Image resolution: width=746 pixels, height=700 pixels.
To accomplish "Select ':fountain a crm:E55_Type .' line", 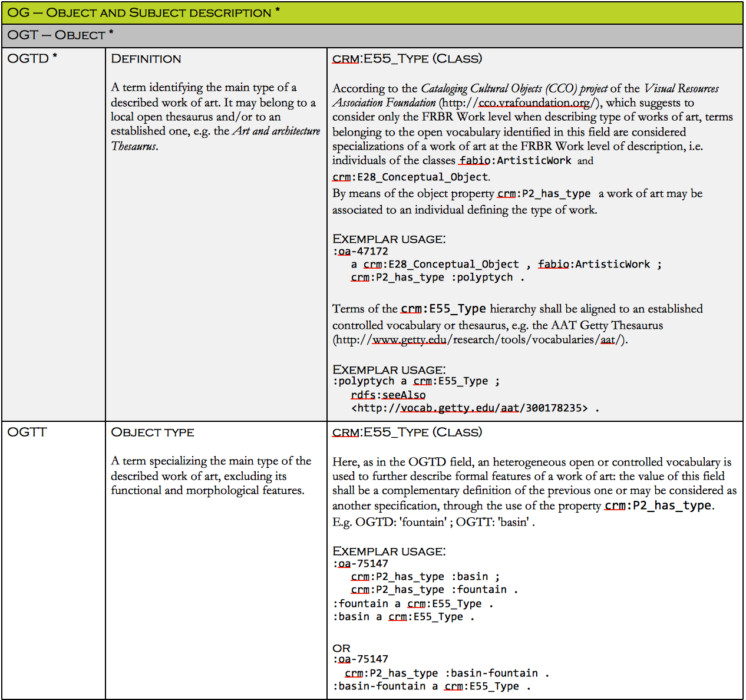I will [413, 603].
